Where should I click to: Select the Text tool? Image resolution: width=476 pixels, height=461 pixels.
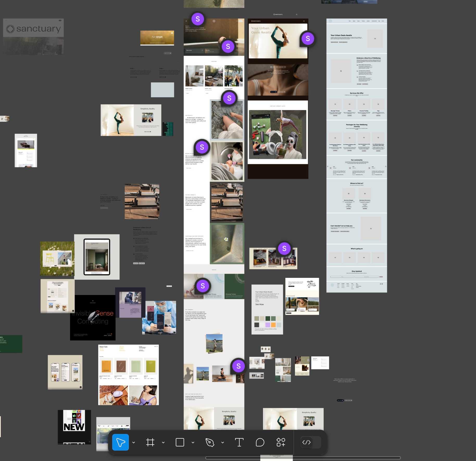[x=239, y=442]
